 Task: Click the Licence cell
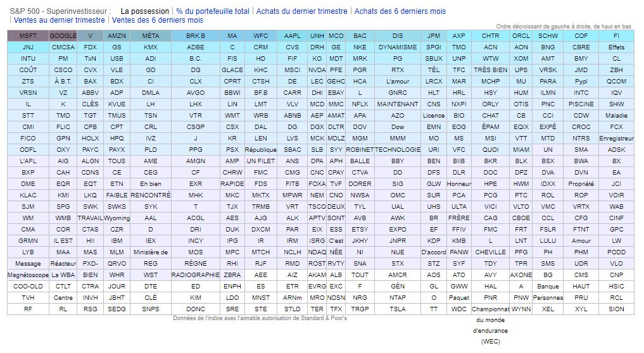(434, 116)
